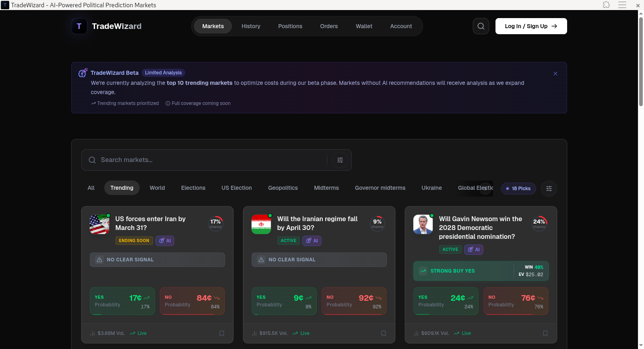The width and height of the screenshot is (644, 349).
Task: Bookmark the Gavin Newsom market
Action: click(x=545, y=333)
